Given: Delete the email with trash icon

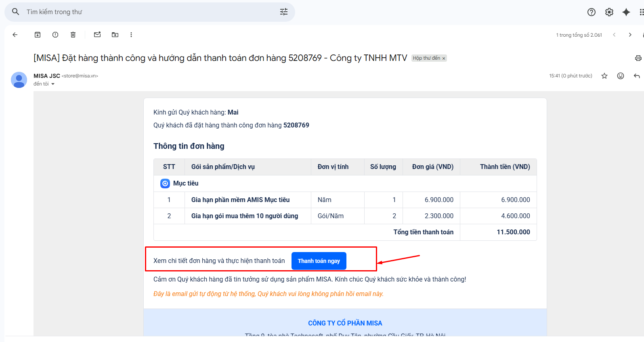Looking at the screenshot, I should pos(73,35).
